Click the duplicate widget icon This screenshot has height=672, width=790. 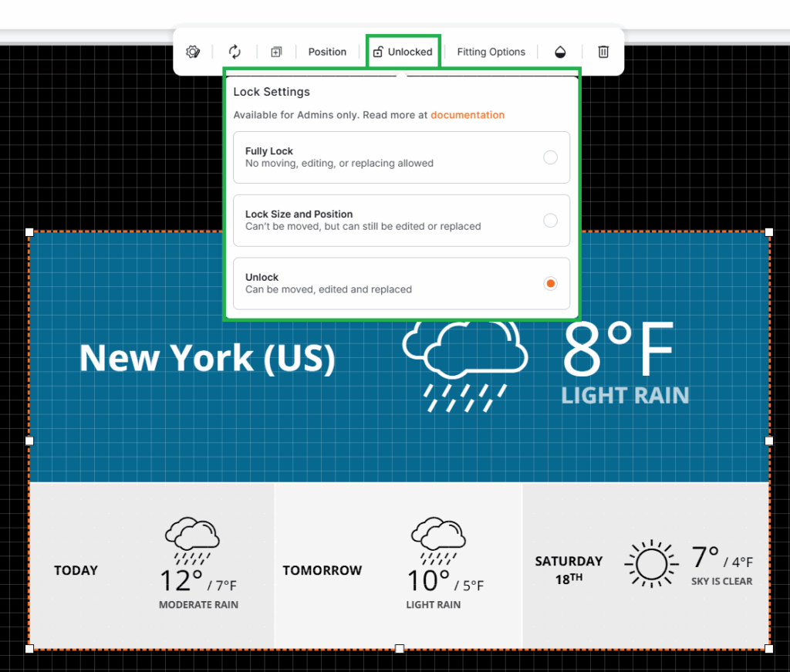point(275,52)
